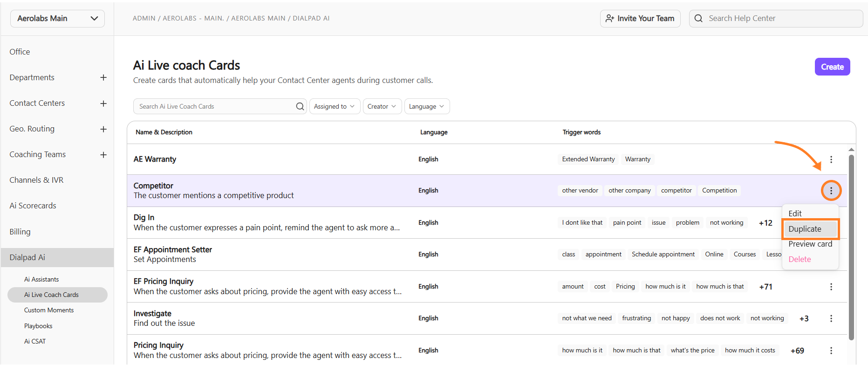Click the plus icon next to Geo. Routing
The width and height of the screenshot is (868, 365).
[x=103, y=129]
